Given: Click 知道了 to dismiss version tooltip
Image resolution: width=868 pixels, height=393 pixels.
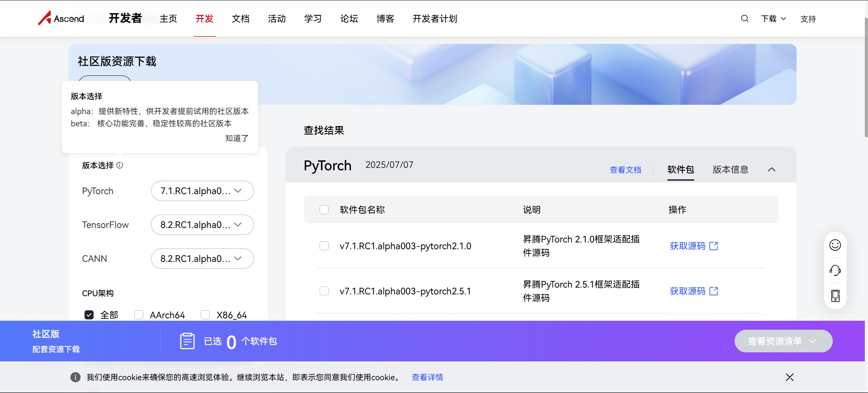Looking at the screenshot, I should tap(237, 138).
